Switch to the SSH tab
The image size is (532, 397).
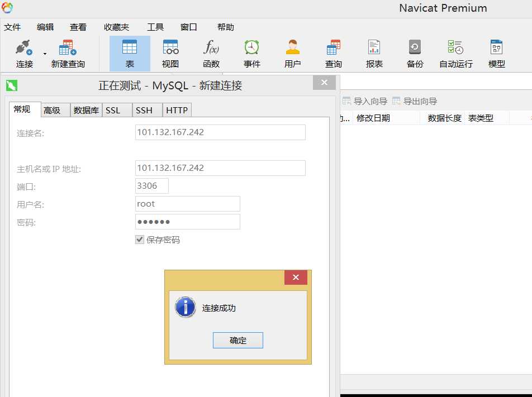coord(148,110)
